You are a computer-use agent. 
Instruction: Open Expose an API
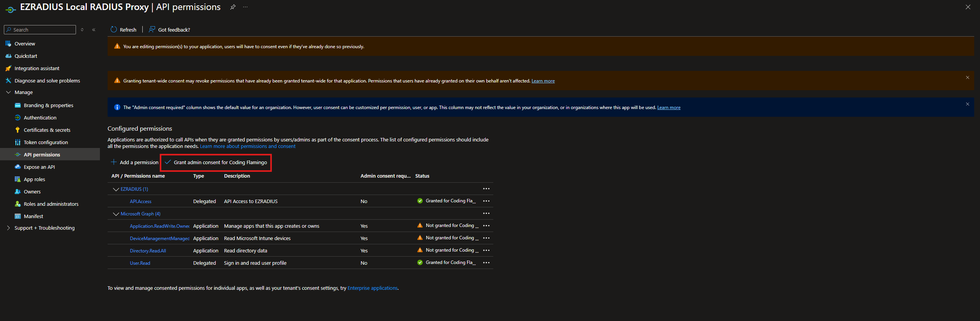[39, 167]
